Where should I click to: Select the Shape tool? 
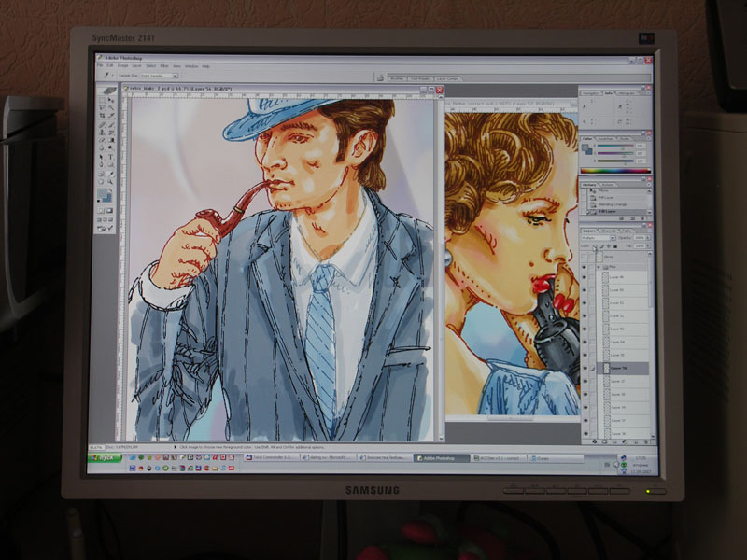[x=111, y=164]
